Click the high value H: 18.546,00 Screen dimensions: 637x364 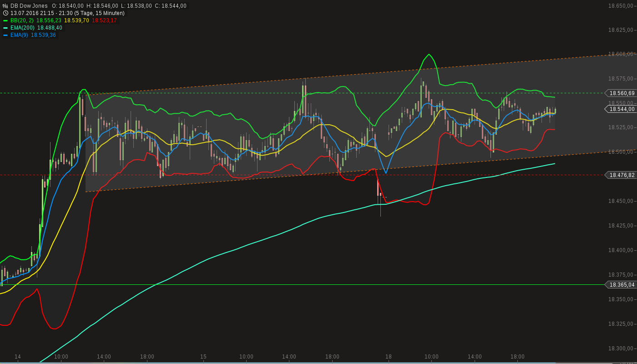(102, 6)
